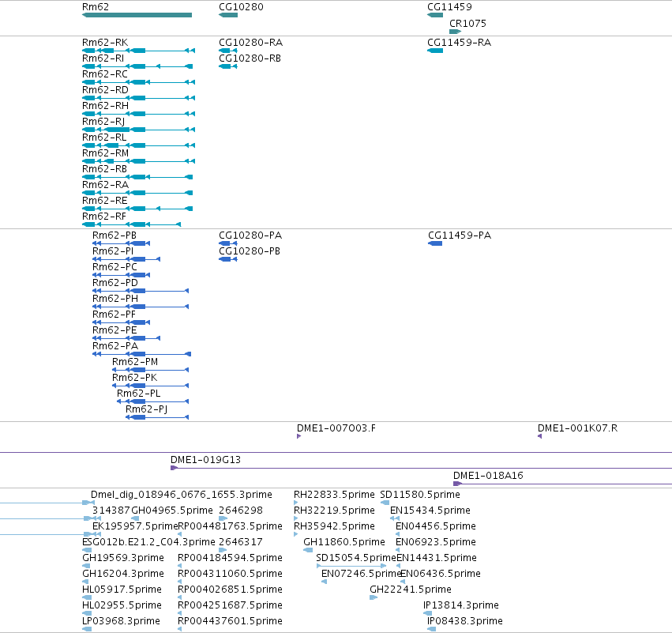Open the Rm62-RB transcript label
This screenshot has height=633, width=672.
pyautogui.click(x=104, y=169)
